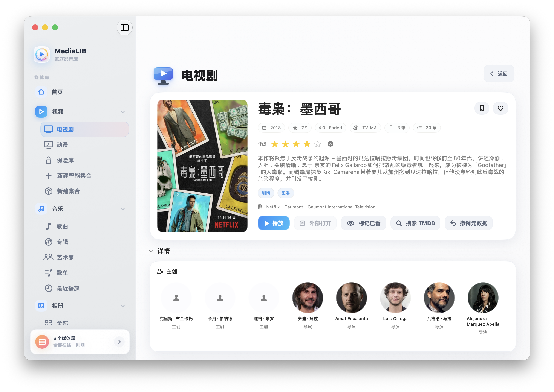Screen dimensions: 554x392
Task: Open 安迪·拜兹 director portrait
Action: click(308, 298)
